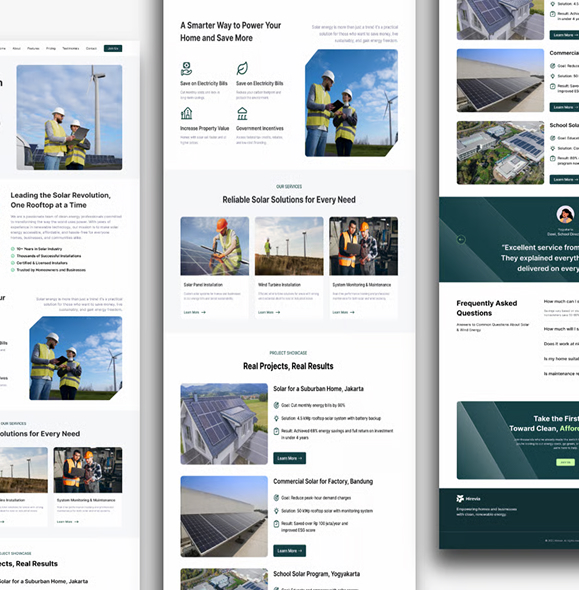This screenshot has width=579, height=590.
Task: Click the check icon beside 'Thousands of Successful Installations'
Action: point(13,256)
